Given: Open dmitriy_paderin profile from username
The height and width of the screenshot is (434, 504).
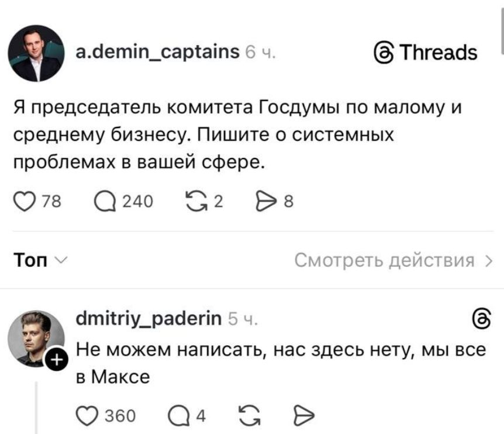Looking at the screenshot, I should pos(149,319).
